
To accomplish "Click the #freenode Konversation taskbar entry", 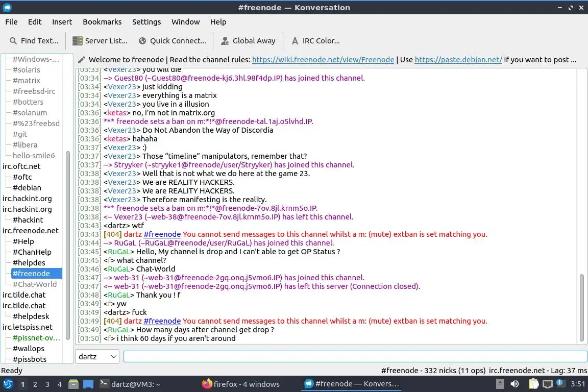I will pos(352,384).
